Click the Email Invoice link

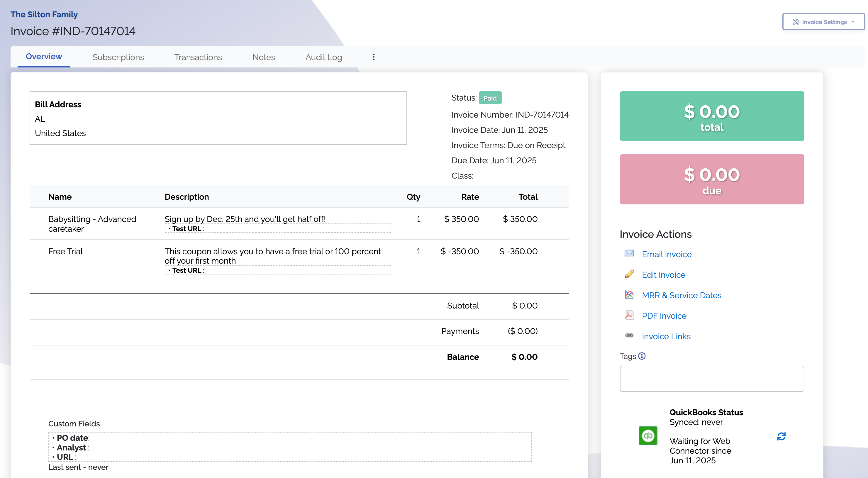click(x=667, y=254)
